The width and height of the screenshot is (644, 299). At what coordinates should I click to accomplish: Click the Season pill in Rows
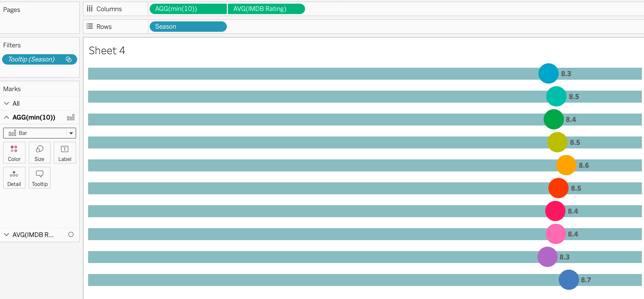coord(188,27)
